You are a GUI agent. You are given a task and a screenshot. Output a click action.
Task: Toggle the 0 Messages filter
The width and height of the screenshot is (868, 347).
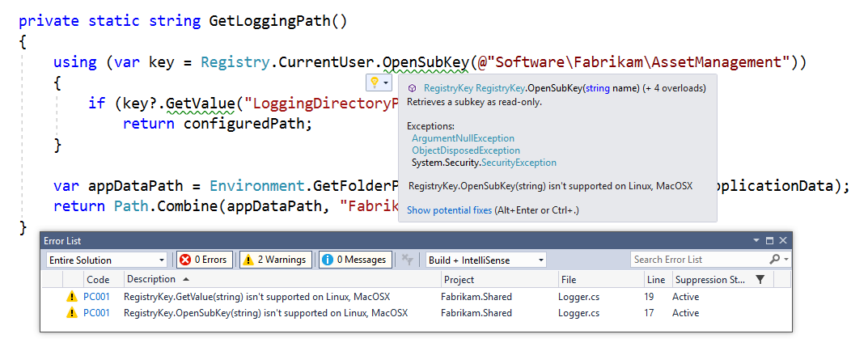tap(355, 260)
